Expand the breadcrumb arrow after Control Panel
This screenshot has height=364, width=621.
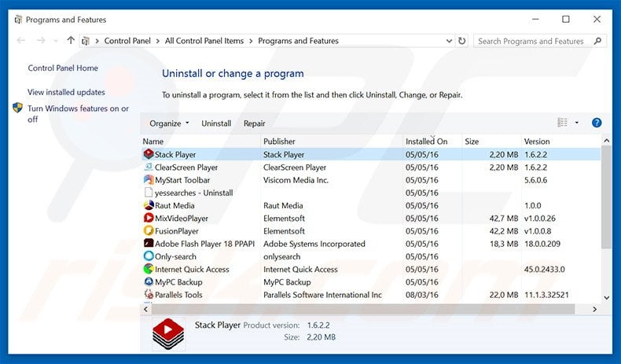(158, 41)
